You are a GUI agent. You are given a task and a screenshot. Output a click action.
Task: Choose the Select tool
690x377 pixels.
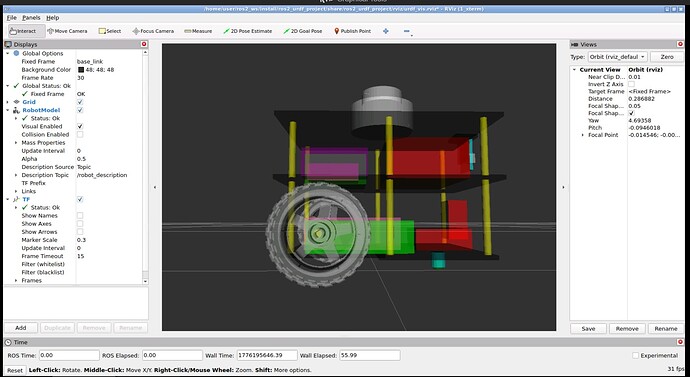pyautogui.click(x=110, y=31)
